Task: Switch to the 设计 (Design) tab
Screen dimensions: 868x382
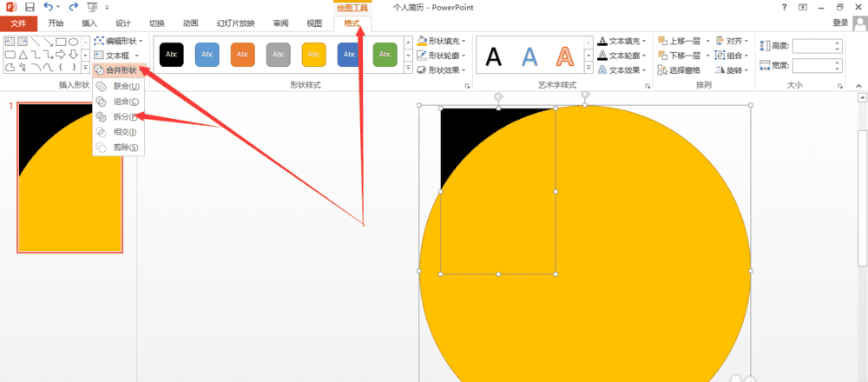Action: coord(123,23)
